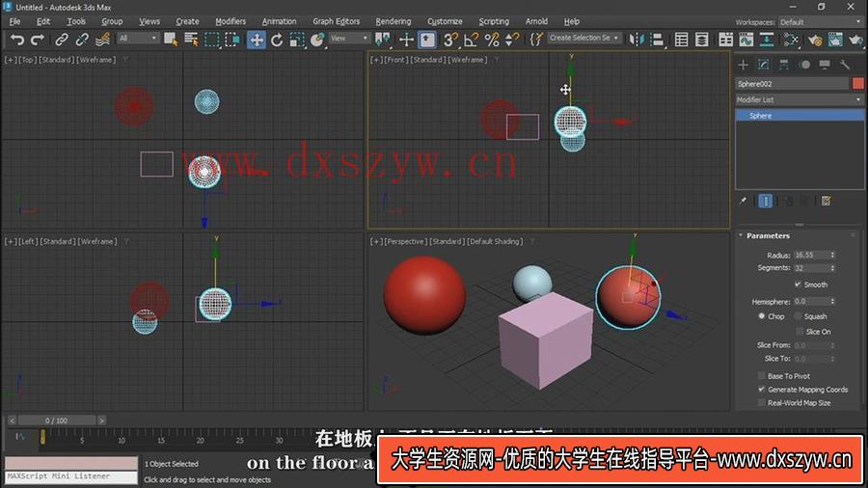Image resolution: width=868 pixels, height=488 pixels.
Task: Select the Chop radio button
Action: pyautogui.click(x=762, y=316)
